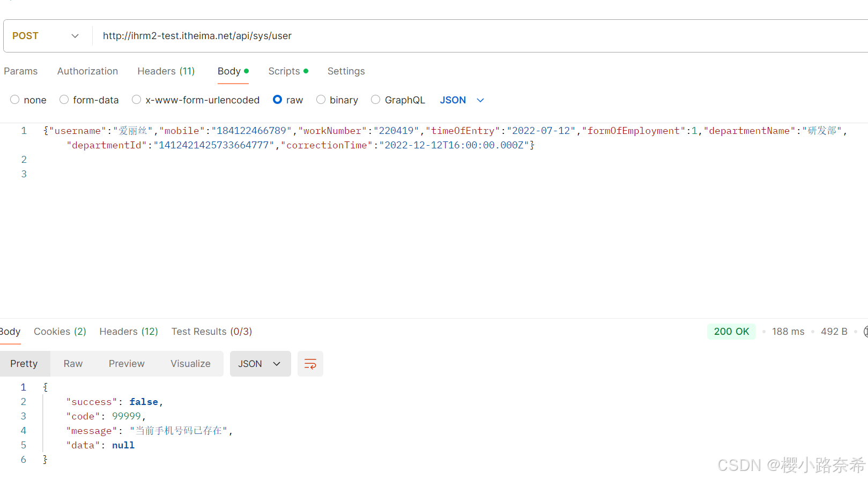
Task: Select the none body type
Action: 28,100
